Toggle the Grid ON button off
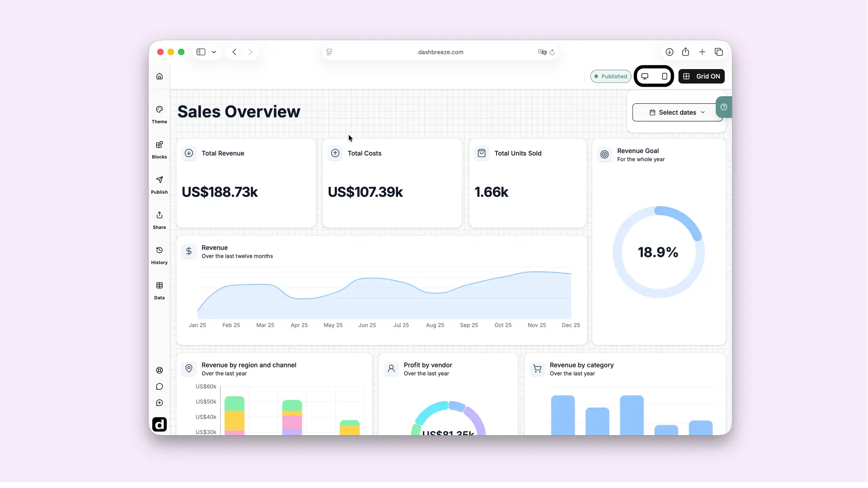Viewport: 868px width, 488px height. point(701,76)
